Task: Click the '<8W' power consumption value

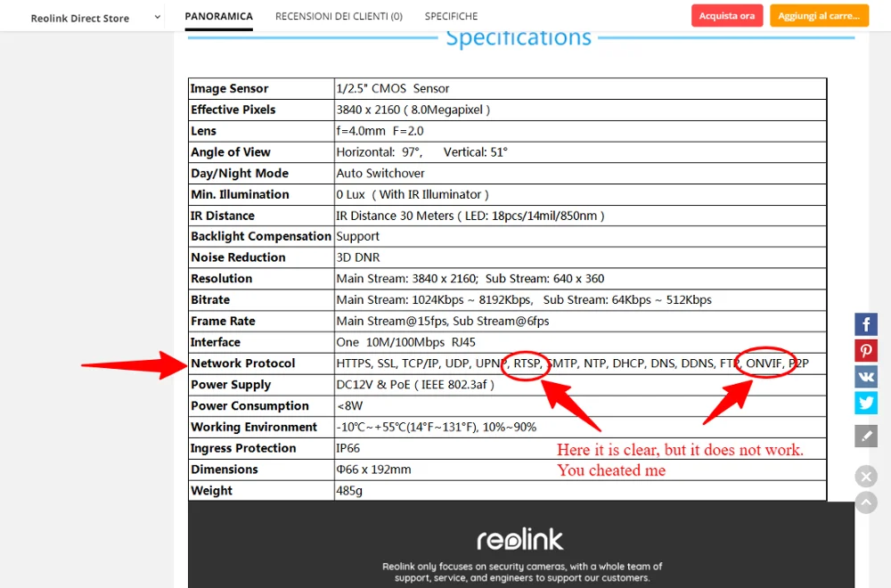Action: click(349, 405)
